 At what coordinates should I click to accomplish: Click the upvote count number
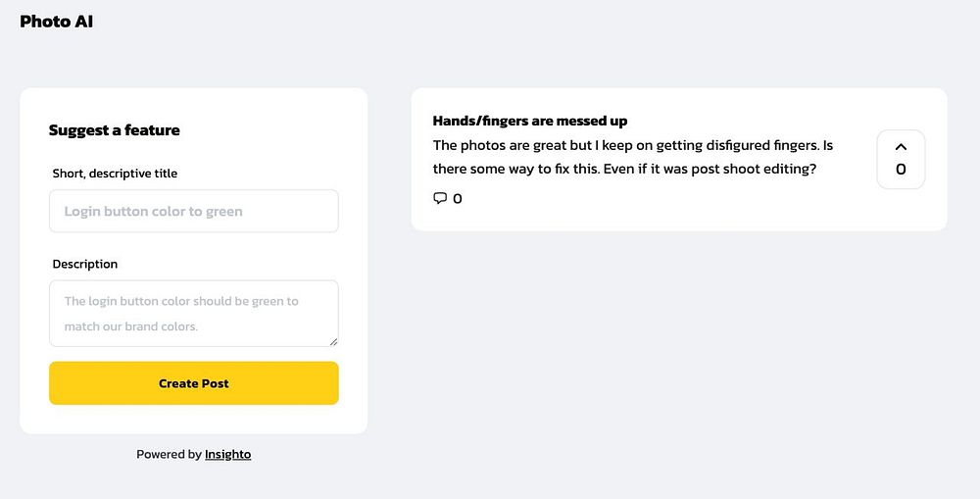[x=901, y=170]
